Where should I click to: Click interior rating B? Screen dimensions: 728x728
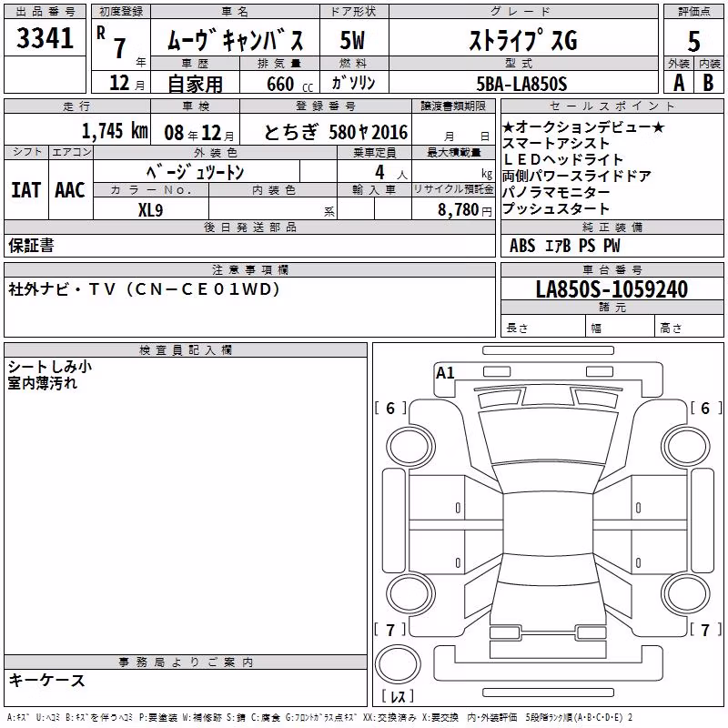[708, 83]
